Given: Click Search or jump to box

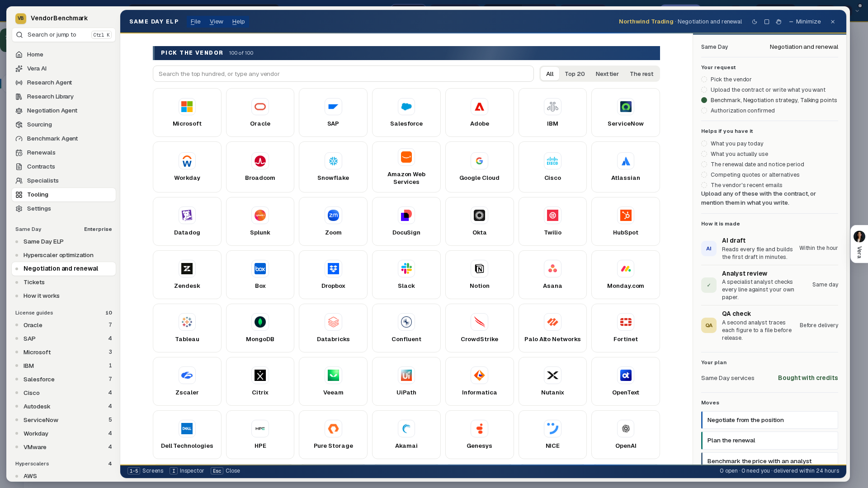Looking at the screenshot, I should 64,35.
